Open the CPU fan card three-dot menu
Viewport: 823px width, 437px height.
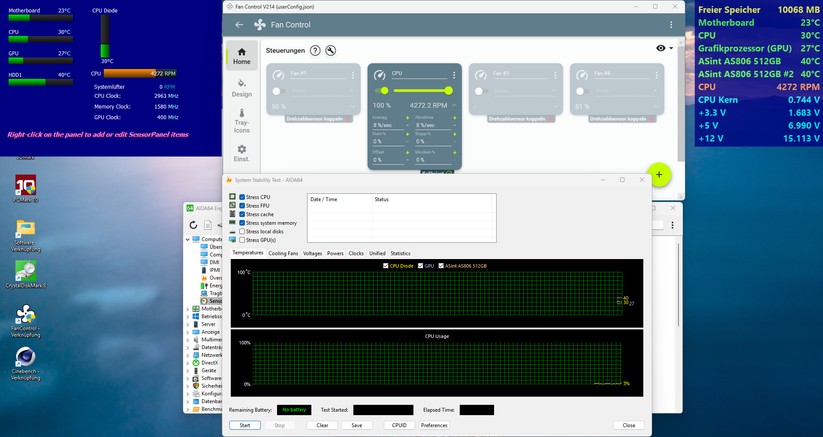click(453, 74)
